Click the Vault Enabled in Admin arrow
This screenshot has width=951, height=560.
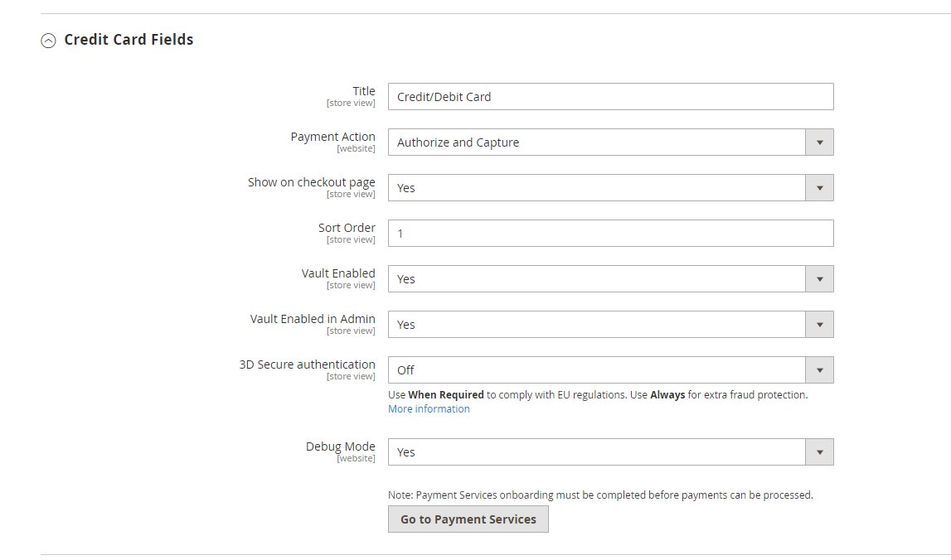coord(819,325)
